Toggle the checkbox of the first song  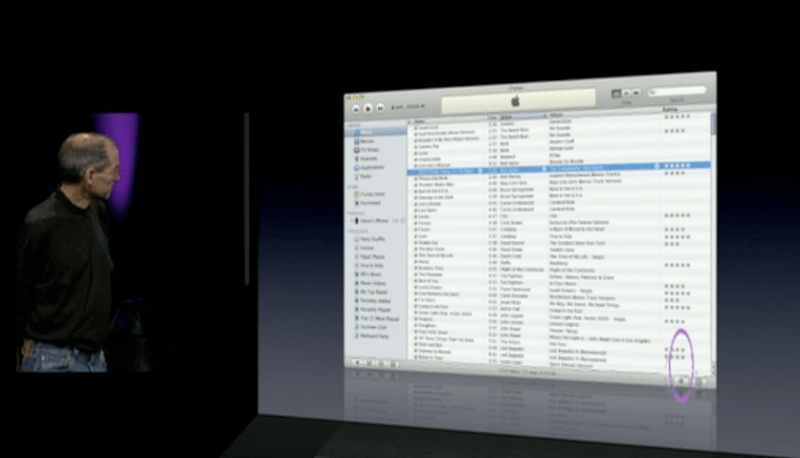414,127
